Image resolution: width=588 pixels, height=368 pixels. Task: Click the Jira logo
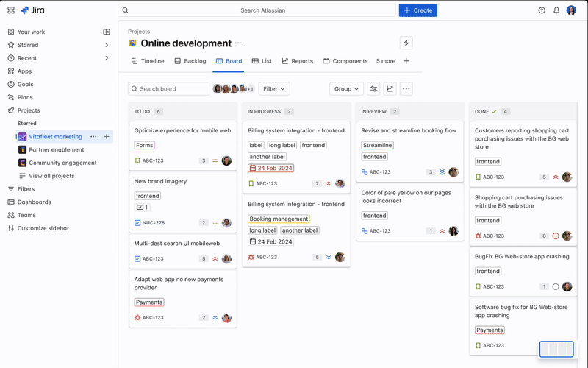tap(32, 10)
